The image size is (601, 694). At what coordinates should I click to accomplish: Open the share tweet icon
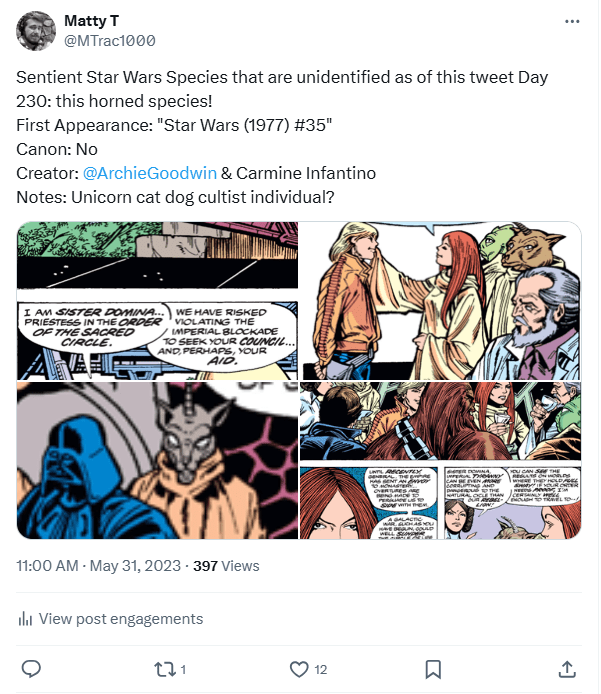(x=566, y=668)
